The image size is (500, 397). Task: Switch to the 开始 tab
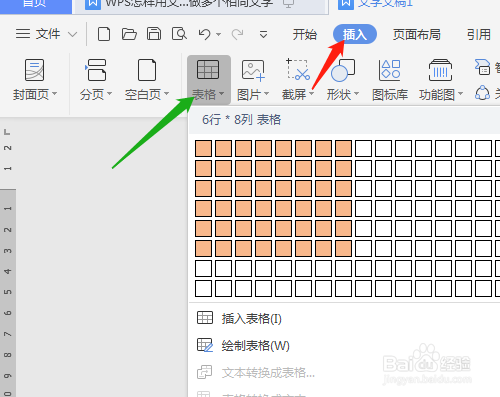click(304, 34)
